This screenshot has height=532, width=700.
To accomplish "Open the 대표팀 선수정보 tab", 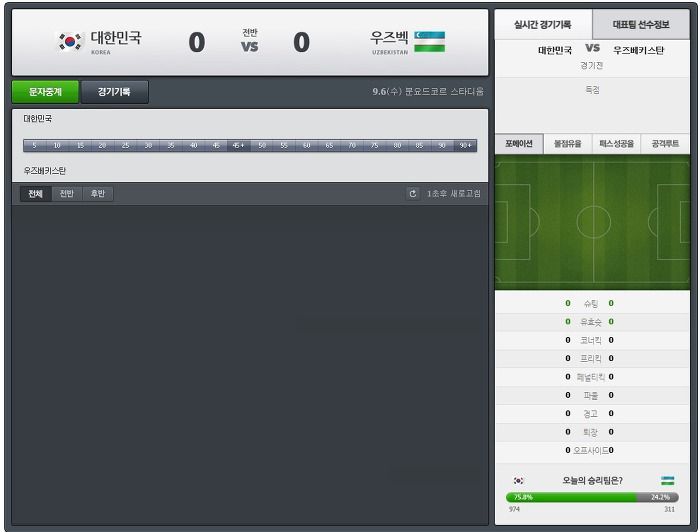I will pyautogui.click(x=641, y=25).
